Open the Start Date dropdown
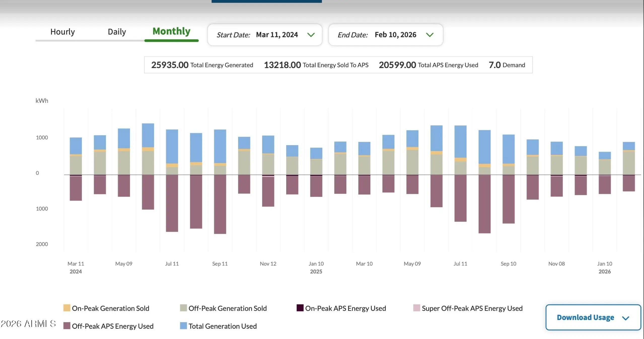 [264, 35]
